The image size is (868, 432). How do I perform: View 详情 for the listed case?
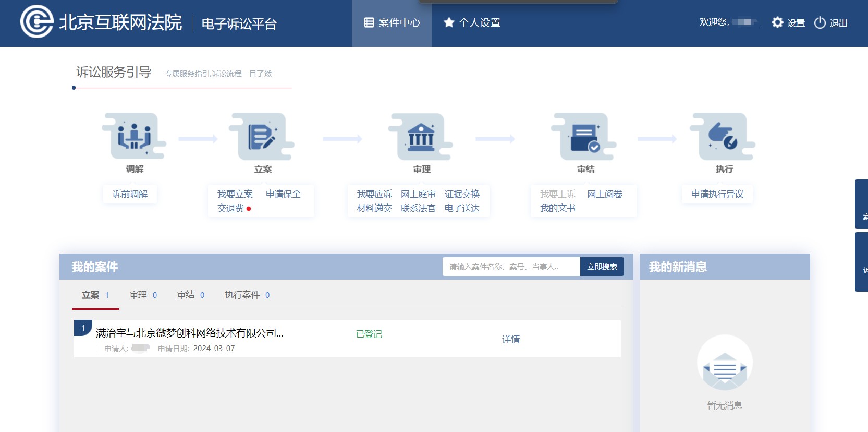pyautogui.click(x=510, y=339)
